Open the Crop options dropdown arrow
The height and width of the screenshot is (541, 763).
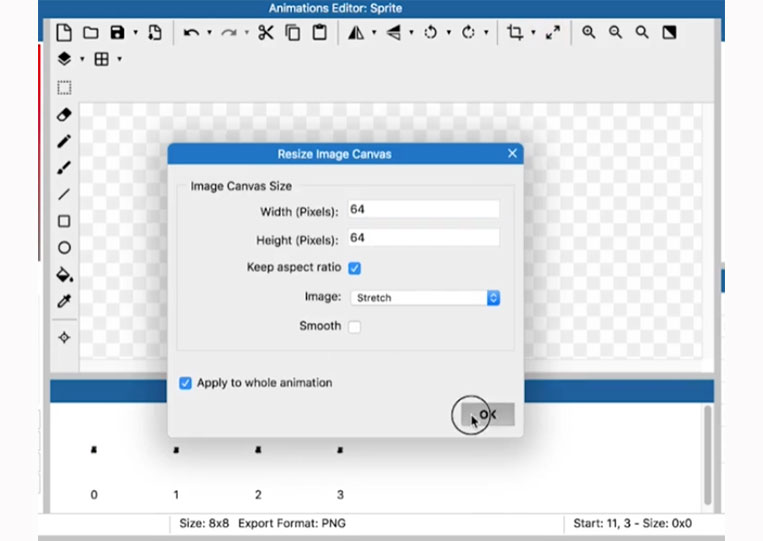coord(533,33)
